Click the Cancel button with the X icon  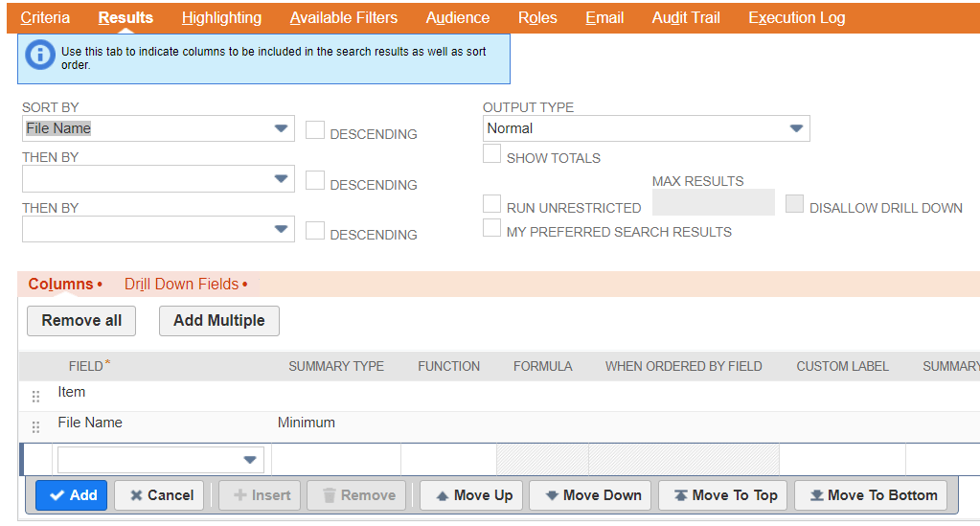pyautogui.click(x=159, y=495)
